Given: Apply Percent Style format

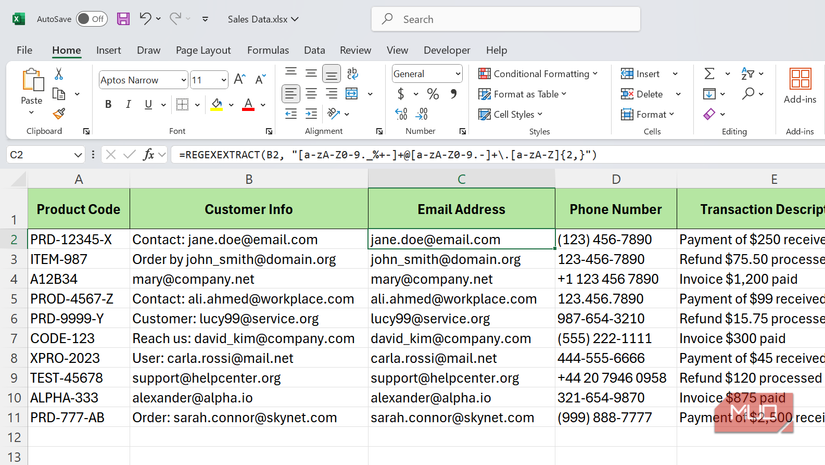Looking at the screenshot, I should 433,94.
